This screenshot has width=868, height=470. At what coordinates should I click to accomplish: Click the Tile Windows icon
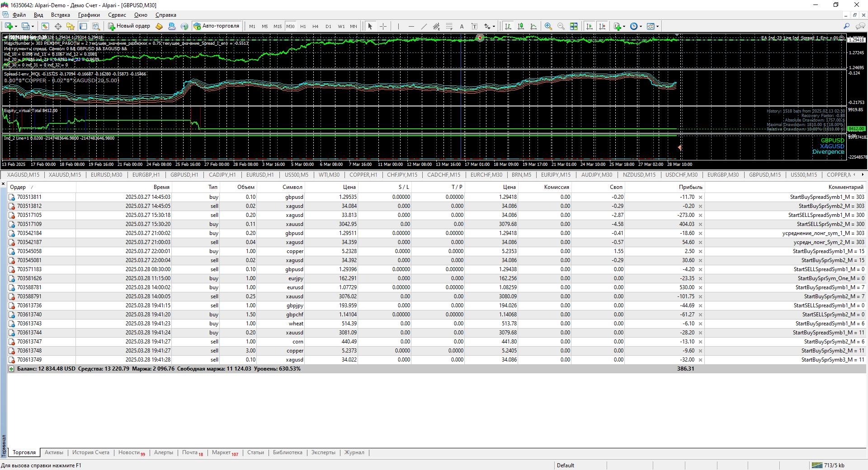574,26
